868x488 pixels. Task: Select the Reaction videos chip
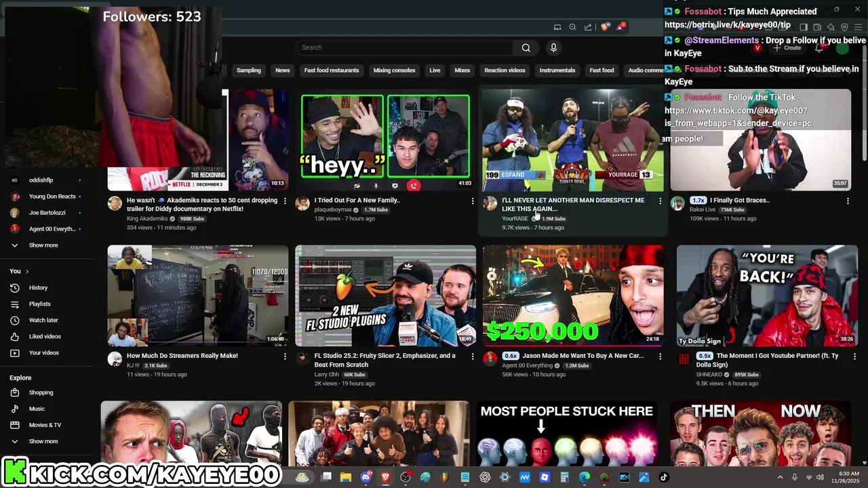tap(505, 70)
